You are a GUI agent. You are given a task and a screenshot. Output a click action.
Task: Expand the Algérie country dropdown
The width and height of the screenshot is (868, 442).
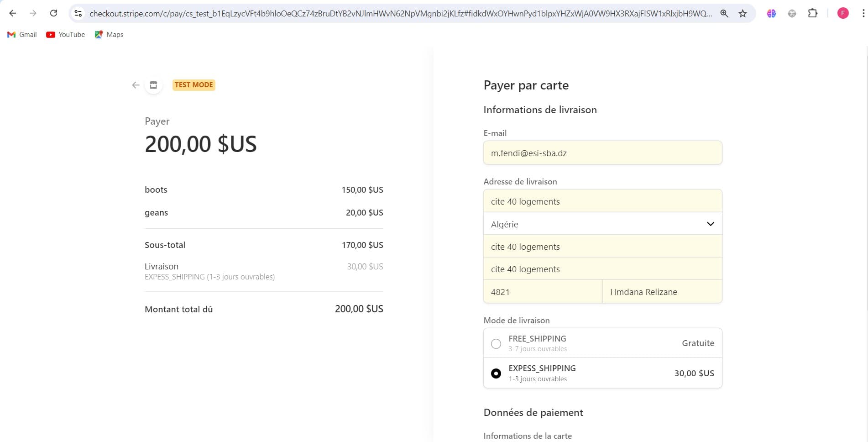(602, 224)
